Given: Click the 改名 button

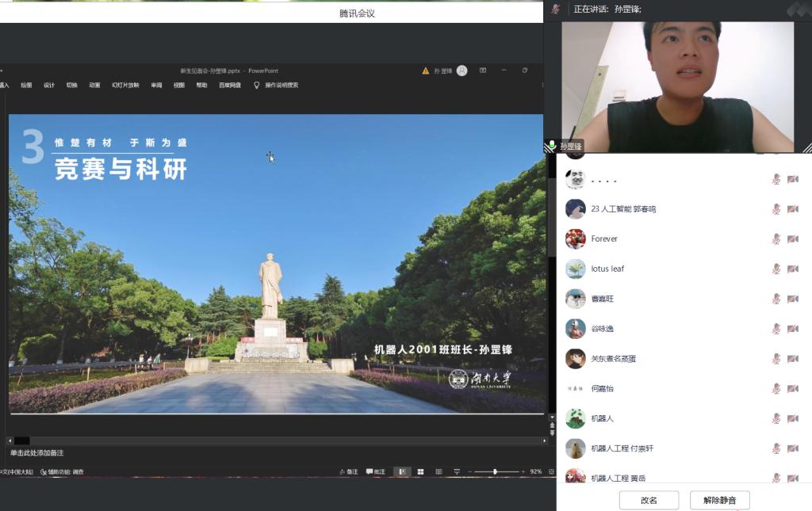Looking at the screenshot, I should point(649,500).
